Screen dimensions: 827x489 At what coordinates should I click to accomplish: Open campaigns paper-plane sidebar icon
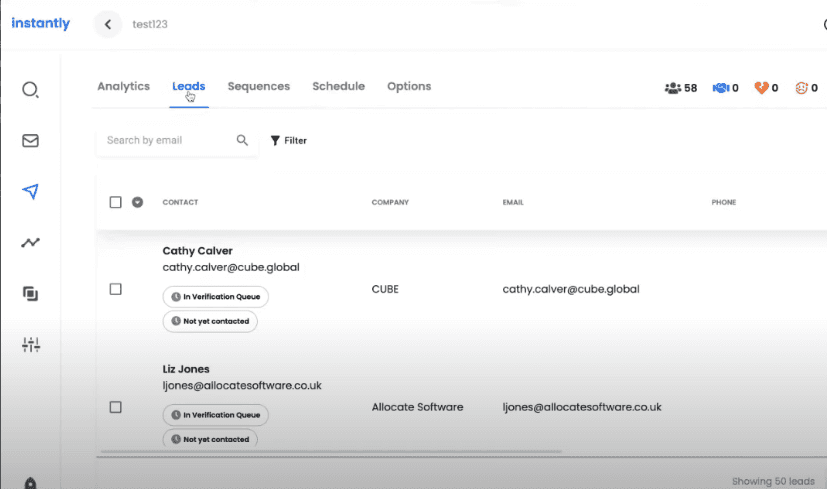pos(30,191)
